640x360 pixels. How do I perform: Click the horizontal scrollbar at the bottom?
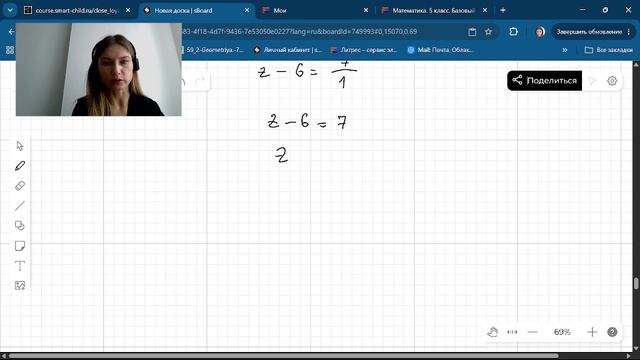pyautogui.click(x=283, y=356)
